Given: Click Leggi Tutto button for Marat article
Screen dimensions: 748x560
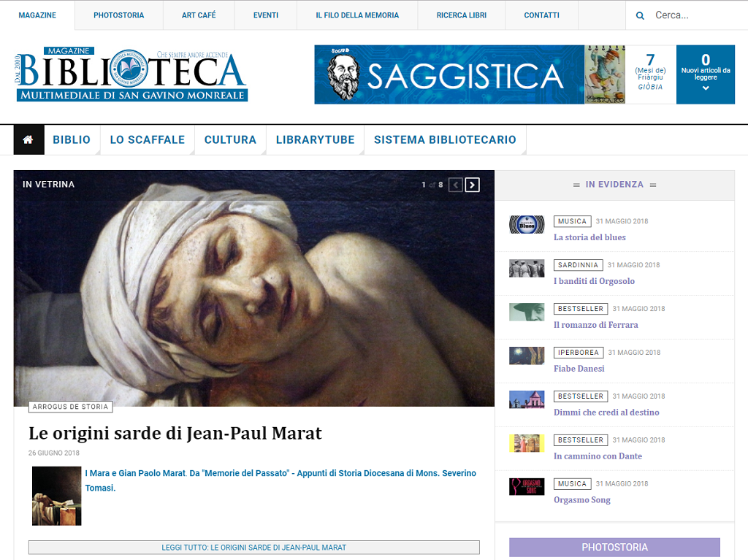Looking at the screenshot, I should [253, 548].
